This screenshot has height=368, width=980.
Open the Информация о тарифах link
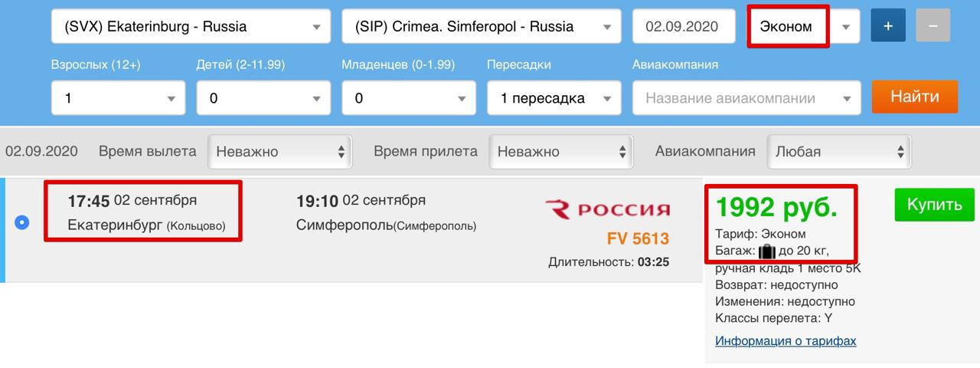tap(786, 341)
